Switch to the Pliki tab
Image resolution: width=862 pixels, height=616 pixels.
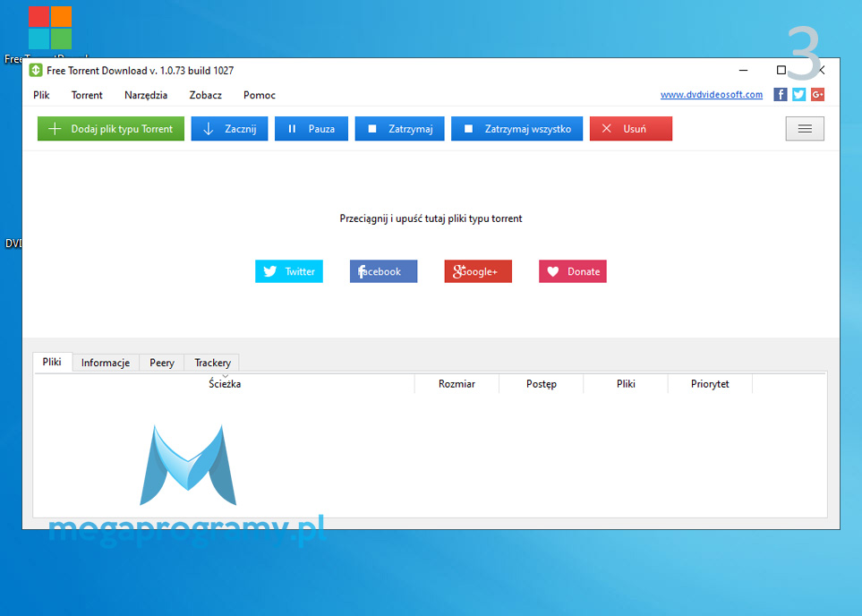click(52, 362)
